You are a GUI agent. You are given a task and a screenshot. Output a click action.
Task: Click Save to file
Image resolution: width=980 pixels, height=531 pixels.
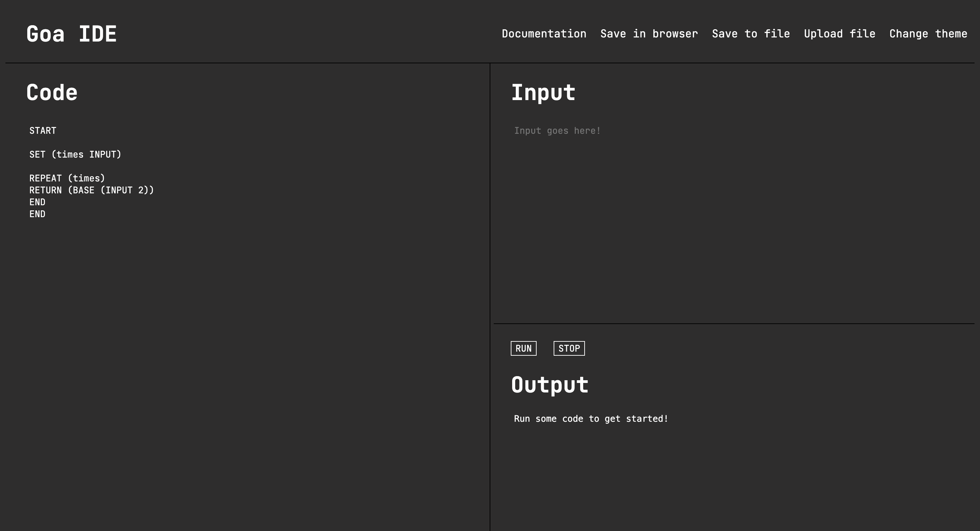pyautogui.click(x=751, y=34)
